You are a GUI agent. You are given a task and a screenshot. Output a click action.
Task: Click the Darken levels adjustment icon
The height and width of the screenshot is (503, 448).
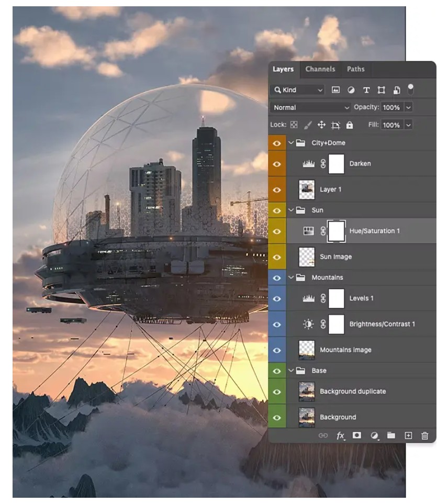[x=308, y=164]
